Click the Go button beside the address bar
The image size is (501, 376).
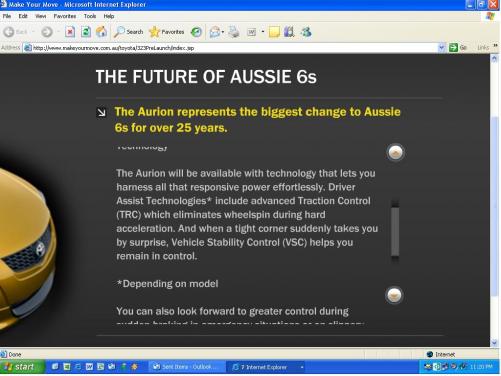458,48
